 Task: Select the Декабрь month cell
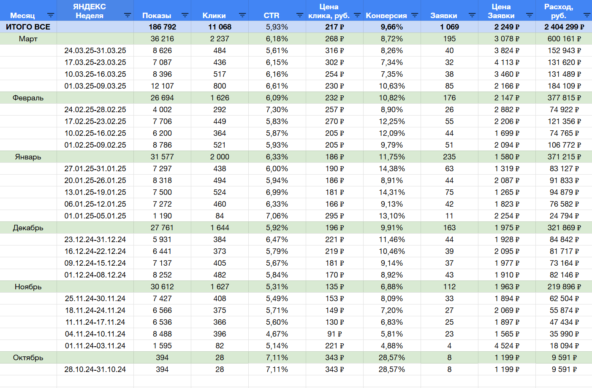point(28,228)
